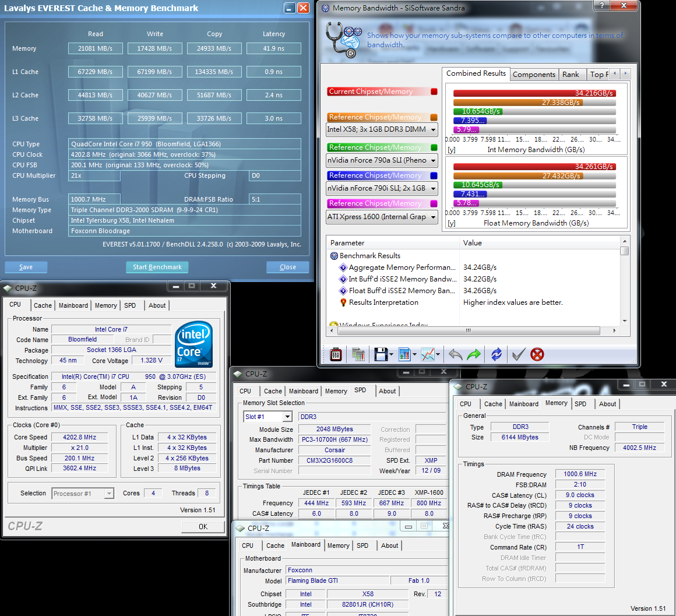Open the nVidia nForce 790a SLI reference dropdown
The width and height of the screenshot is (676, 616).
(433, 160)
